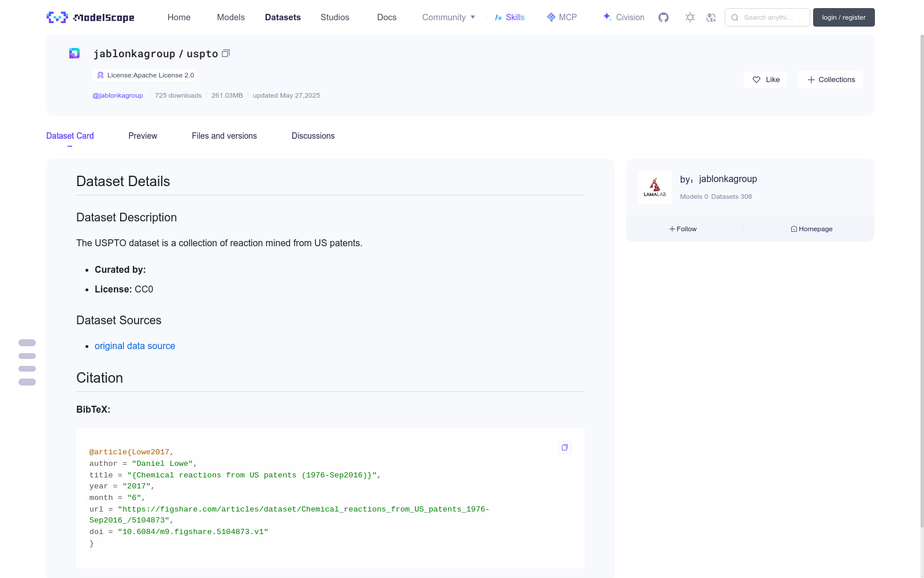The image size is (924, 578).
Task: Click the page vertical scrollbar
Action: click(x=922, y=281)
